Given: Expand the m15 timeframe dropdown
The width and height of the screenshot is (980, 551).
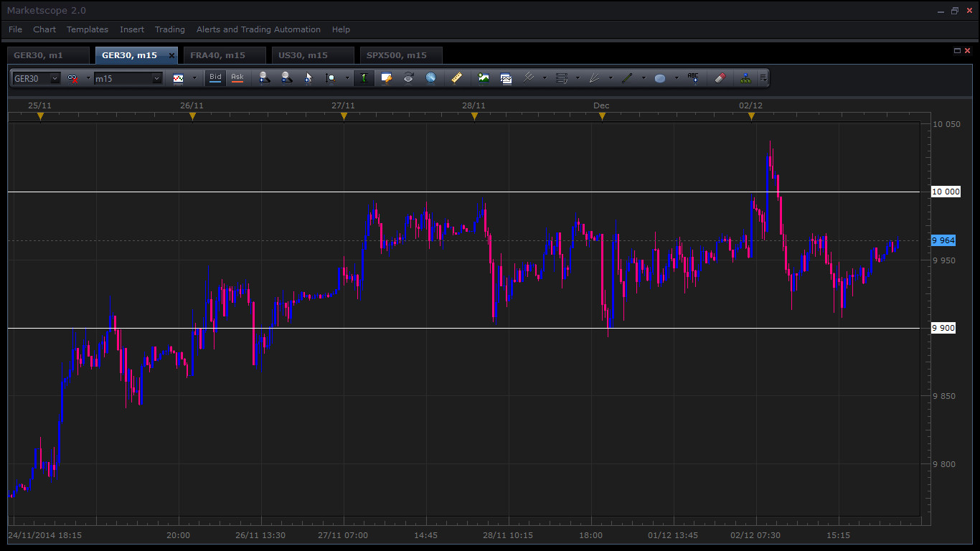Looking at the screenshot, I should [157, 79].
